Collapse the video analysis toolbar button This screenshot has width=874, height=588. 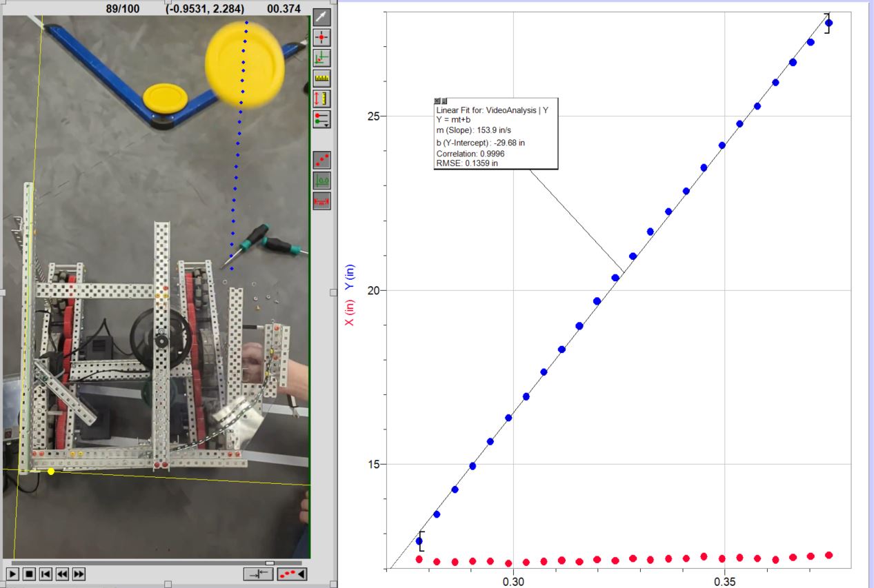[x=292, y=574]
